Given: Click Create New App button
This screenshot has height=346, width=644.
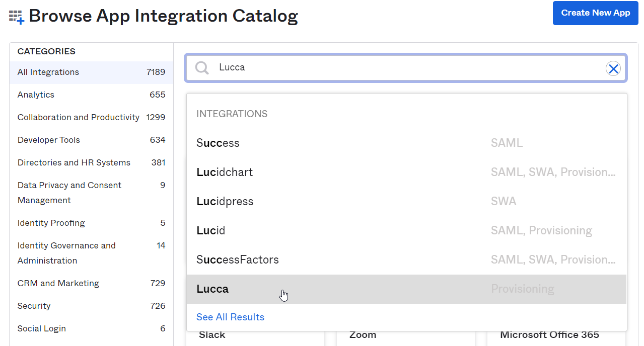Looking at the screenshot, I should (x=596, y=13).
